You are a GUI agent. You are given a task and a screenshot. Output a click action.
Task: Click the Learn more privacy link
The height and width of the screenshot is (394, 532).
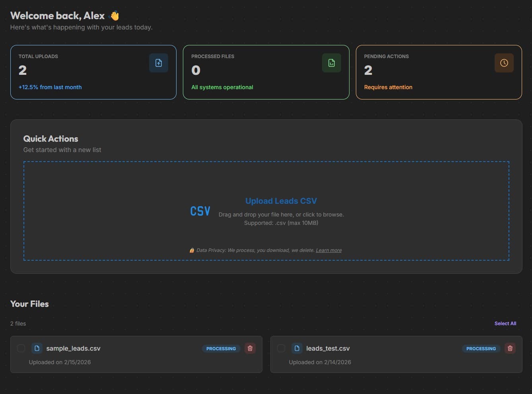coord(328,250)
